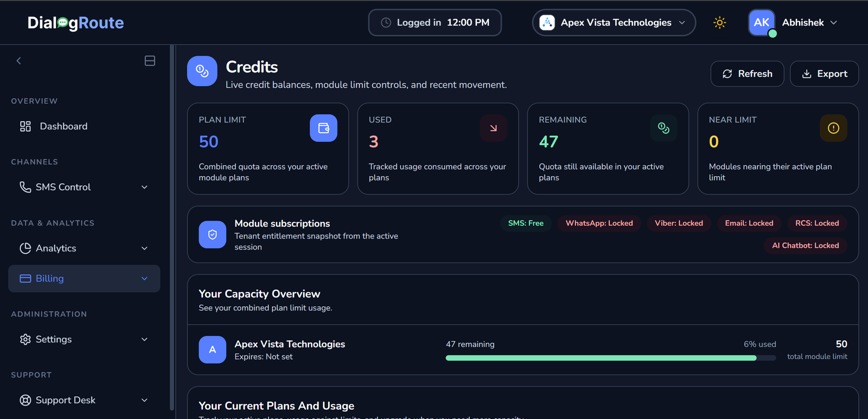The image size is (868, 419).
Task: Click the sidebar vertical scrollbar
Action: point(172,228)
